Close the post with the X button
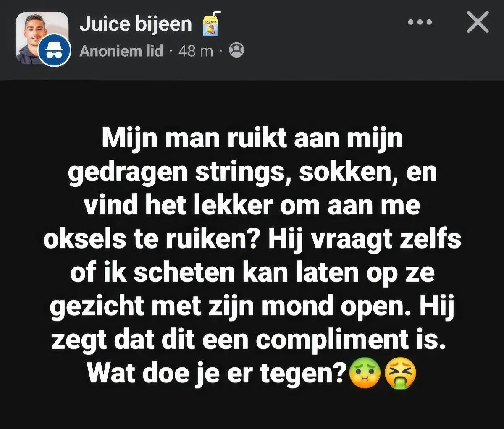The image size is (504, 429). 478,22
